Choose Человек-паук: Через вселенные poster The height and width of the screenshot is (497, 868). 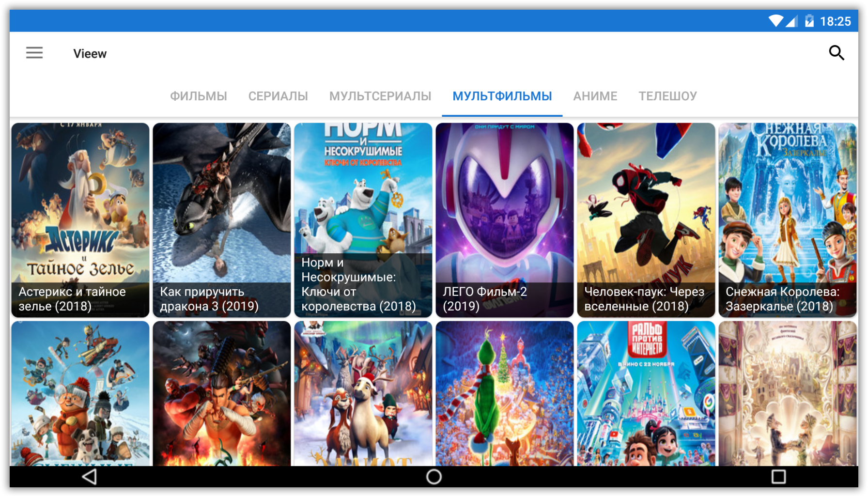click(x=646, y=220)
